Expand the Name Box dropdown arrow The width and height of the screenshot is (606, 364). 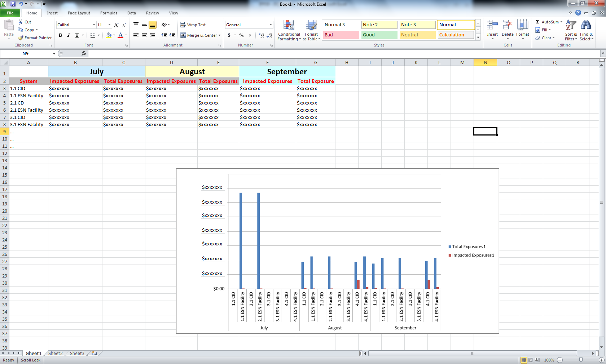(x=54, y=53)
